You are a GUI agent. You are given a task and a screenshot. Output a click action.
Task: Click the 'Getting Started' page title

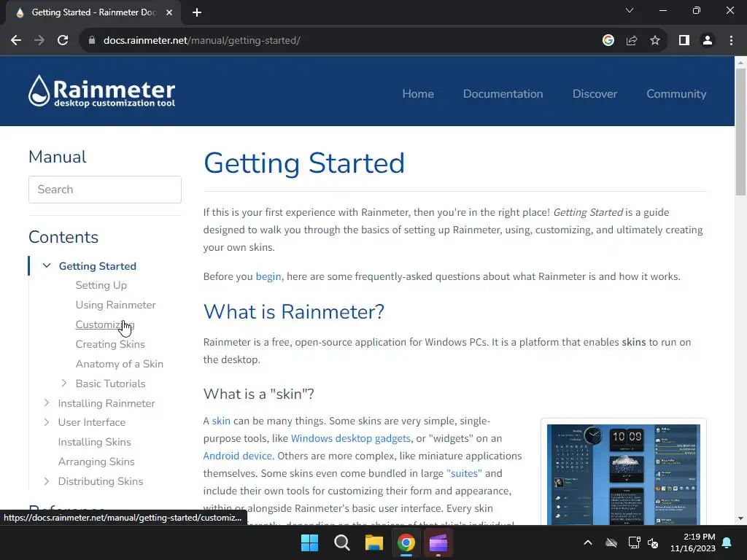coord(304,163)
